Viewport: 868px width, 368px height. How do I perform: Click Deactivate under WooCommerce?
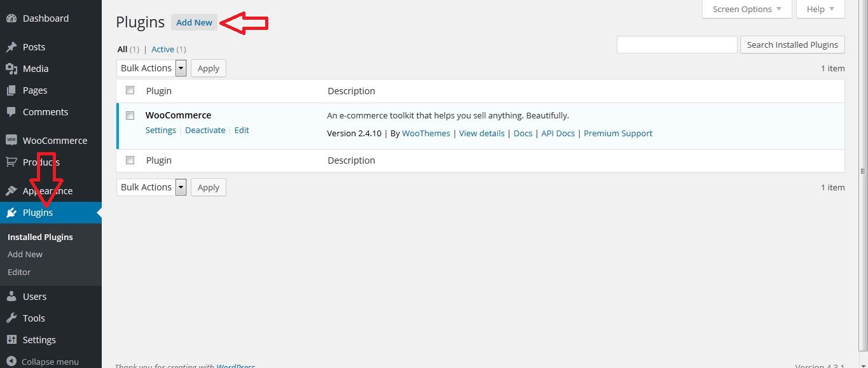coord(205,130)
